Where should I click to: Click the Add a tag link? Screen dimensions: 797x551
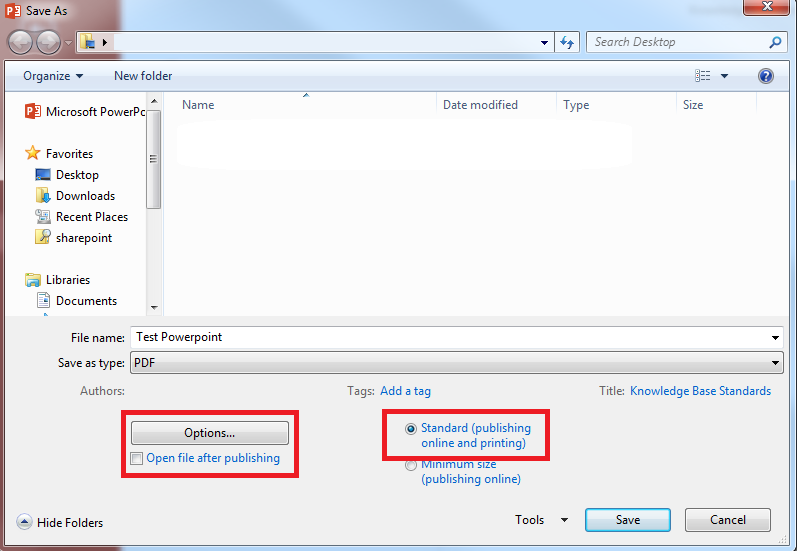[x=405, y=391]
